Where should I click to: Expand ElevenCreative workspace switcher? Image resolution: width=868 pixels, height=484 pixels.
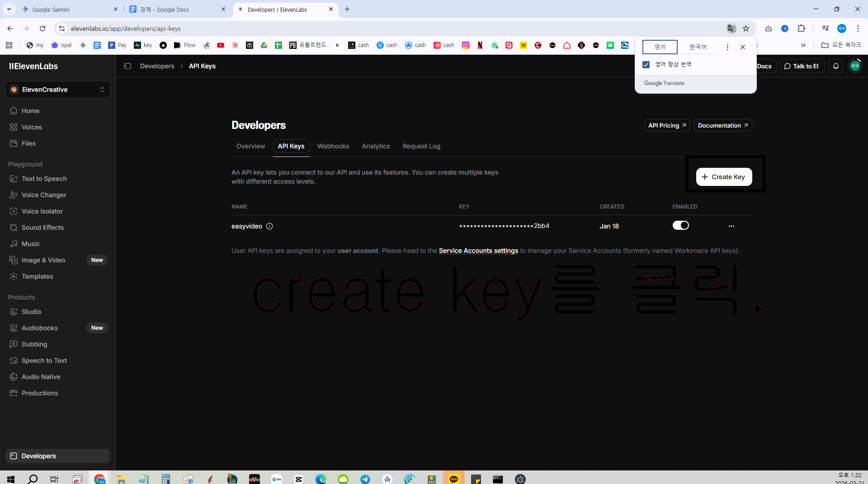[58, 90]
